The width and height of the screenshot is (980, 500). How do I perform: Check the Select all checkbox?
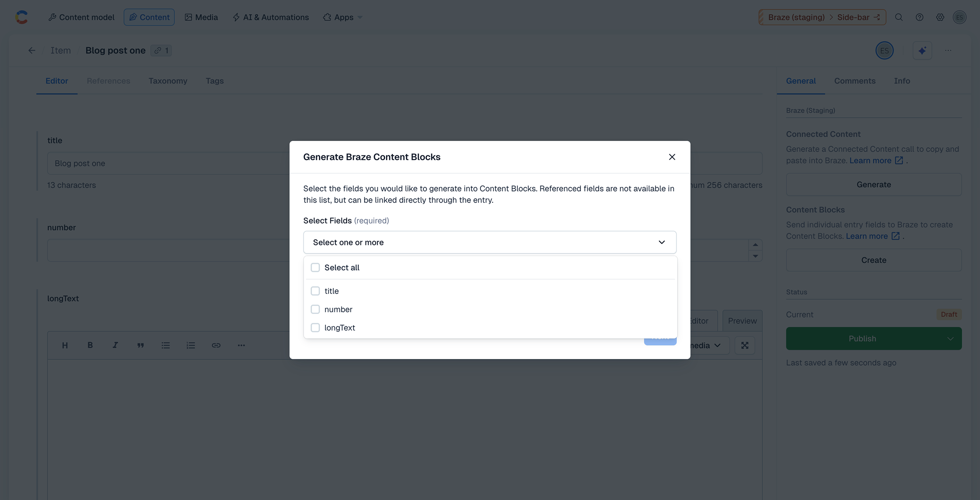click(315, 268)
